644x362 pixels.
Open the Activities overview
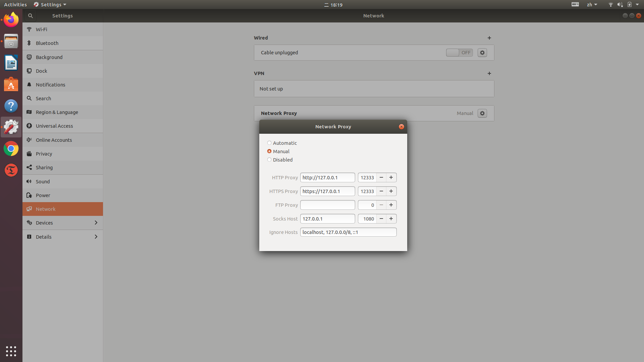[15, 5]
